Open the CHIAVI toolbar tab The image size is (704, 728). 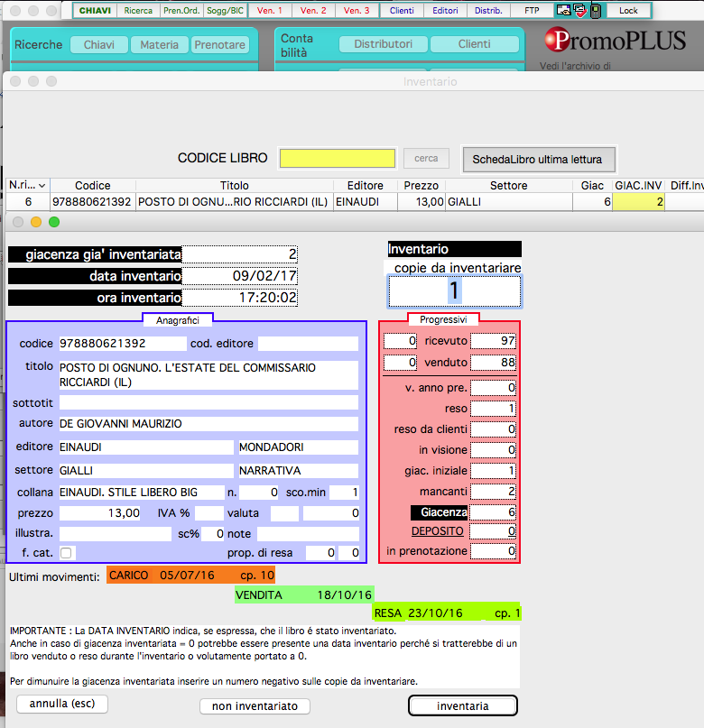95,10
